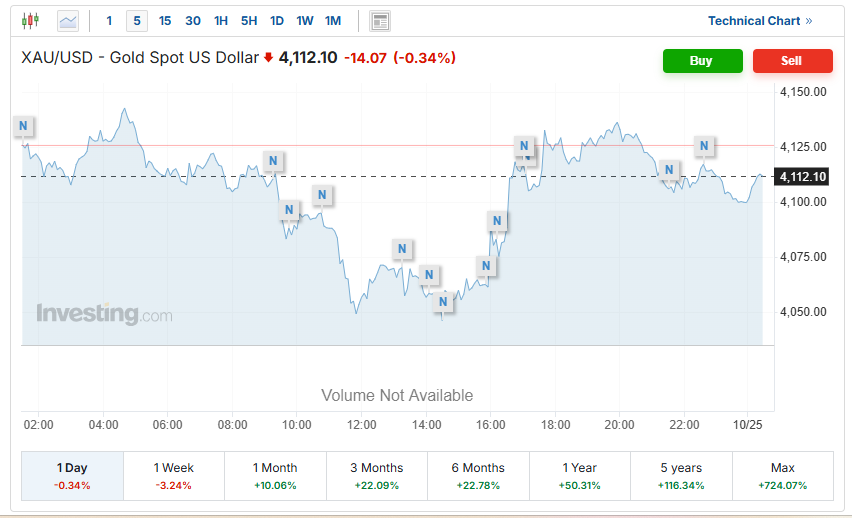Click the news marker at chart's far left

(24, 126)
